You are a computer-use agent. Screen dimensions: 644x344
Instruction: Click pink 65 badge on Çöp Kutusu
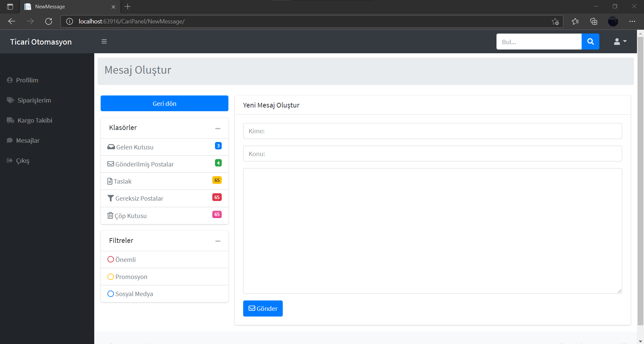click(217, 214)
